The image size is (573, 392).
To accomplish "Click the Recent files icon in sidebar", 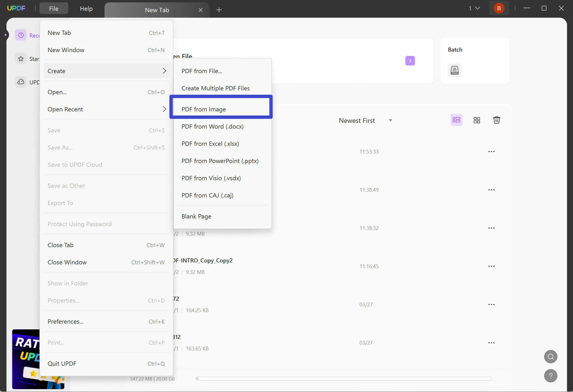I will [x=21, y=35].
